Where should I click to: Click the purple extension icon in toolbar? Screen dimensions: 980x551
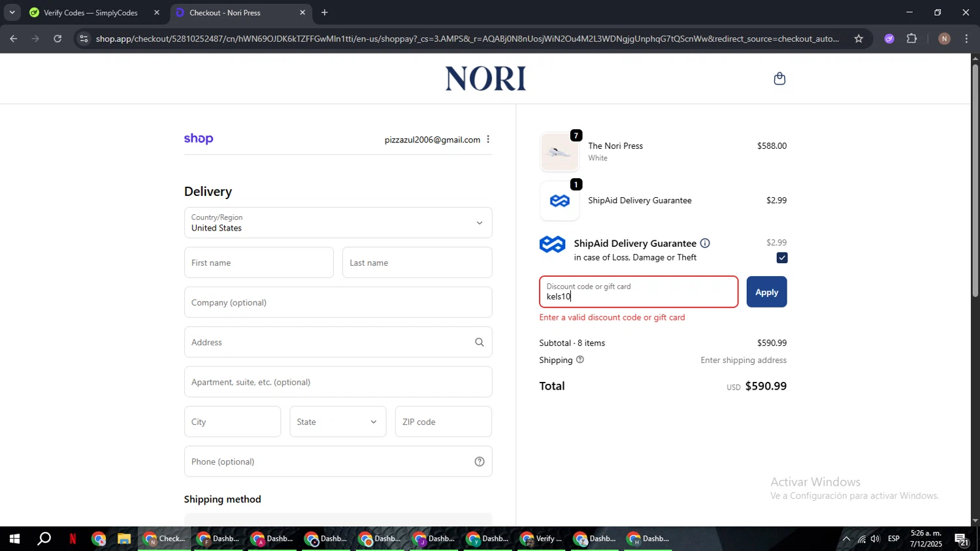[889, 39]
